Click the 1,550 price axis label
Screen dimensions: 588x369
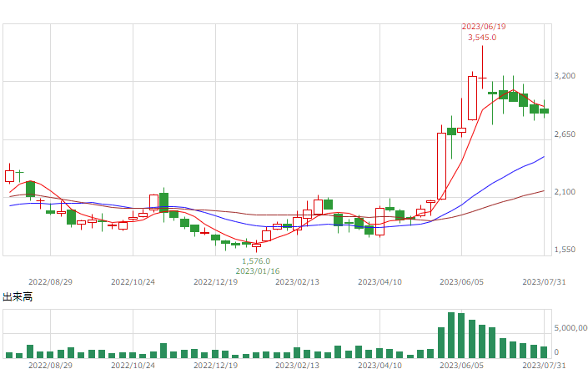(565, 250)
